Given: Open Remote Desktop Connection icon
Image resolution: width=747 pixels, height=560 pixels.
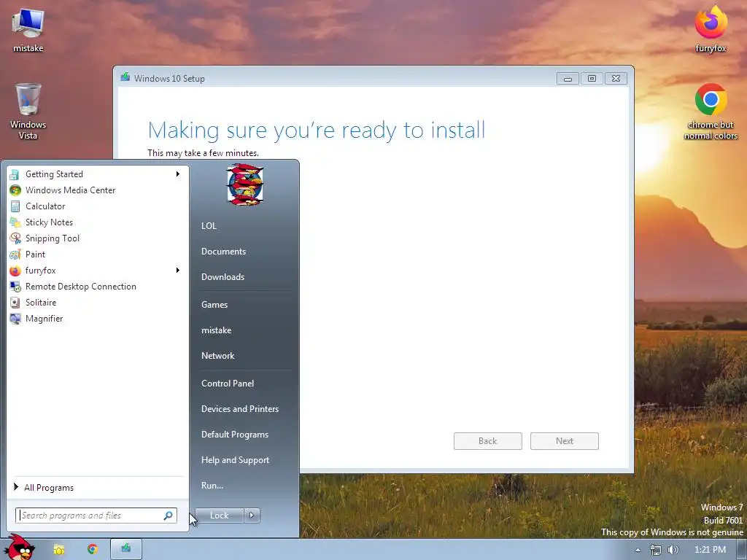Looking at the screenshot, I should point(15,287).
